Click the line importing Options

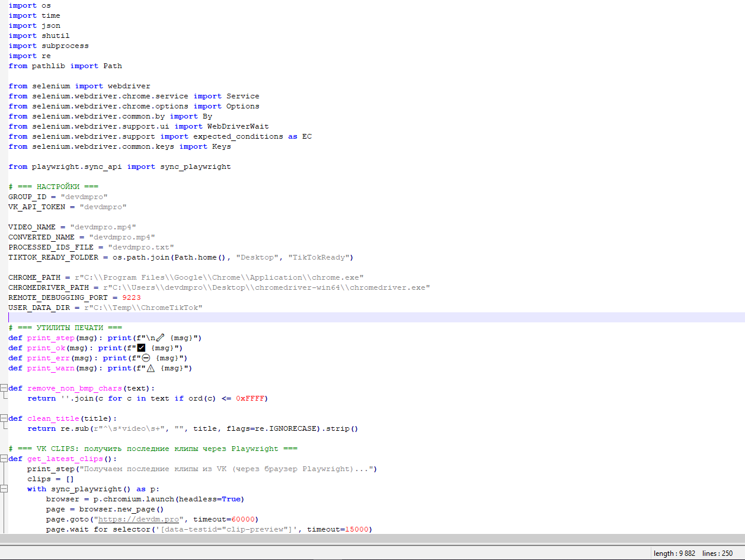coord(134,106)
